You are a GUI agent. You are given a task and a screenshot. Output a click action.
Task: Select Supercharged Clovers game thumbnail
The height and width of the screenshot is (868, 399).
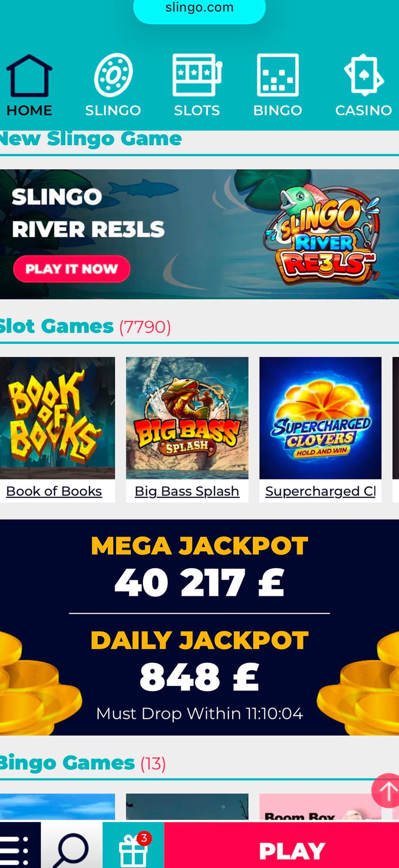click(320, 418)
